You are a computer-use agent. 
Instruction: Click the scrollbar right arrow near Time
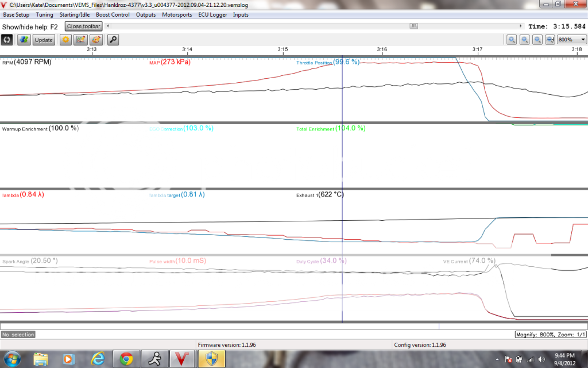point(521,26)
